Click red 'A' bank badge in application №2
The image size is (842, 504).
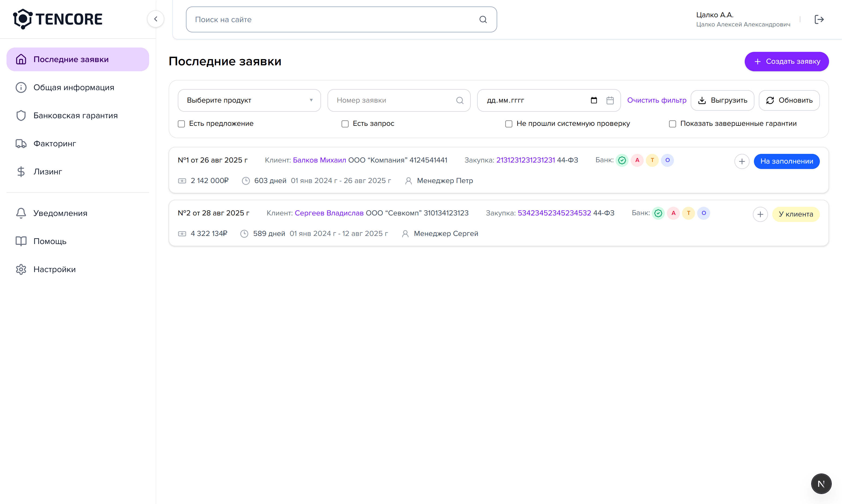[x=673, y=213]
